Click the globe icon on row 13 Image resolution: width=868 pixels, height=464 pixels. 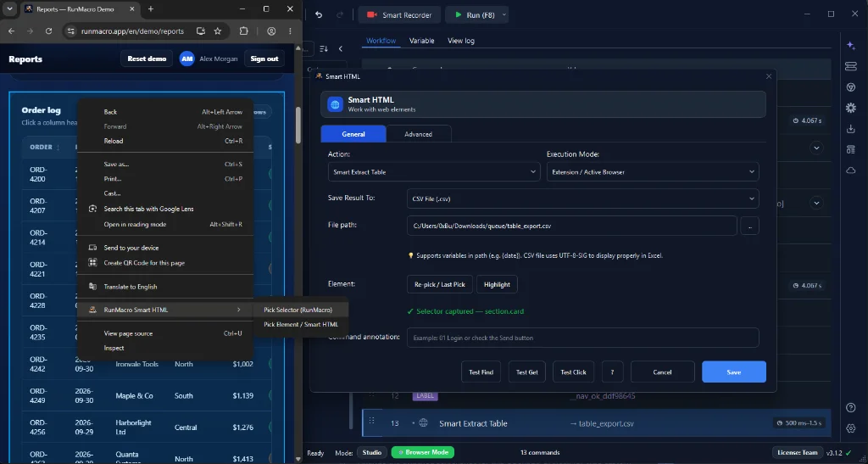coord(424,423)
